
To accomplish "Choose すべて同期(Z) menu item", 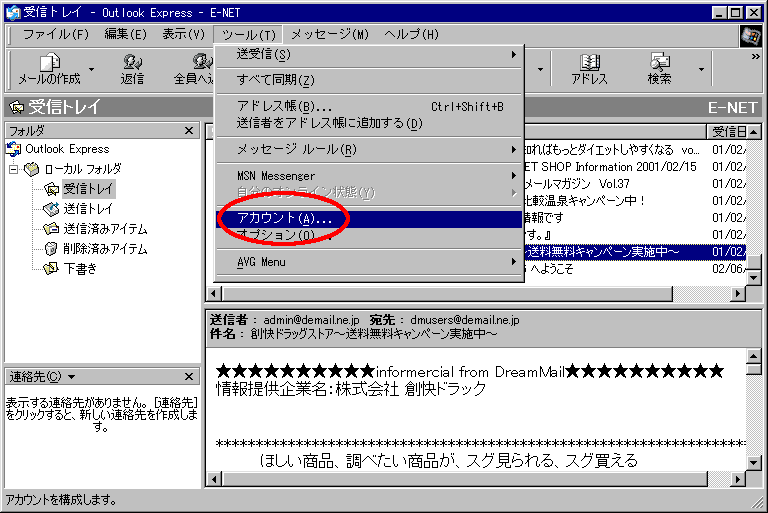I will (x=369, y=80).
